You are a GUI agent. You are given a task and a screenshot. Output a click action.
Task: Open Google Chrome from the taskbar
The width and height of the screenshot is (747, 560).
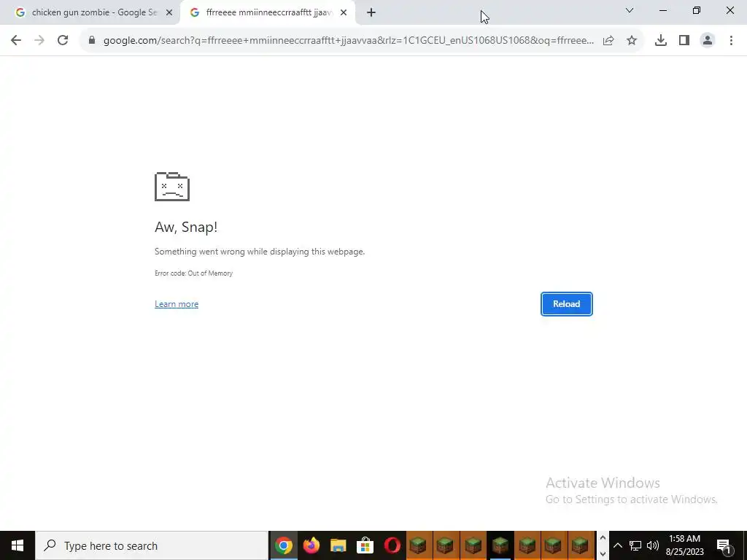pos(284,545)
